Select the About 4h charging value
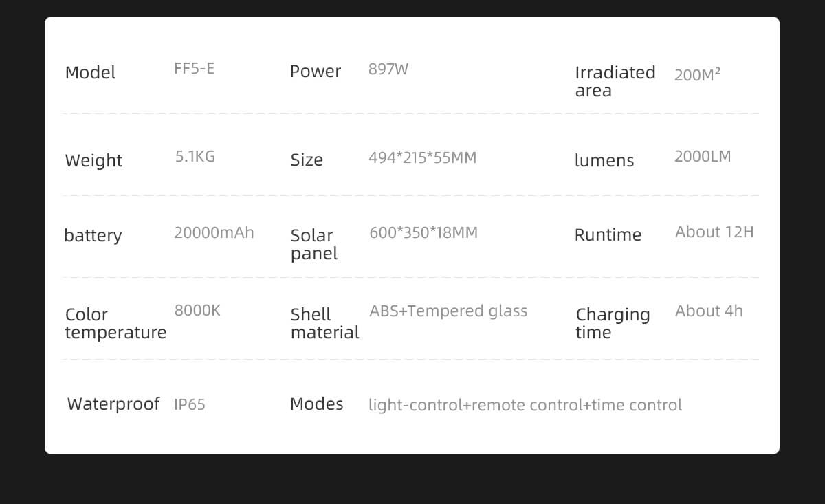 [x=708, y=311]
